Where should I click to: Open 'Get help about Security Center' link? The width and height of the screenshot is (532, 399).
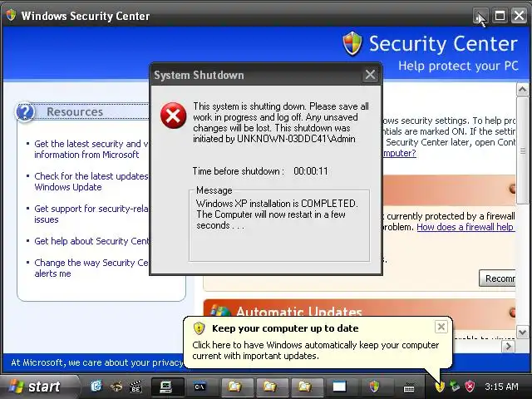(x=91, y=241)
